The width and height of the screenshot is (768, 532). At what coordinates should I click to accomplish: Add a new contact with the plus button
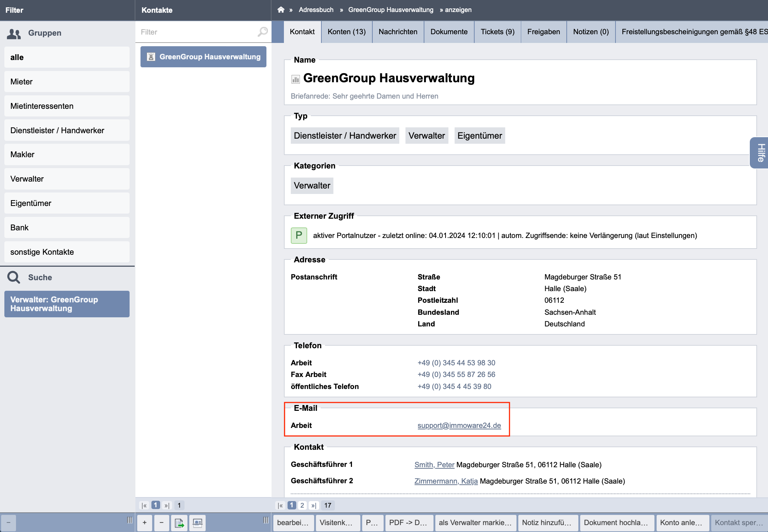pyautogui.click(x=145, y=523)
